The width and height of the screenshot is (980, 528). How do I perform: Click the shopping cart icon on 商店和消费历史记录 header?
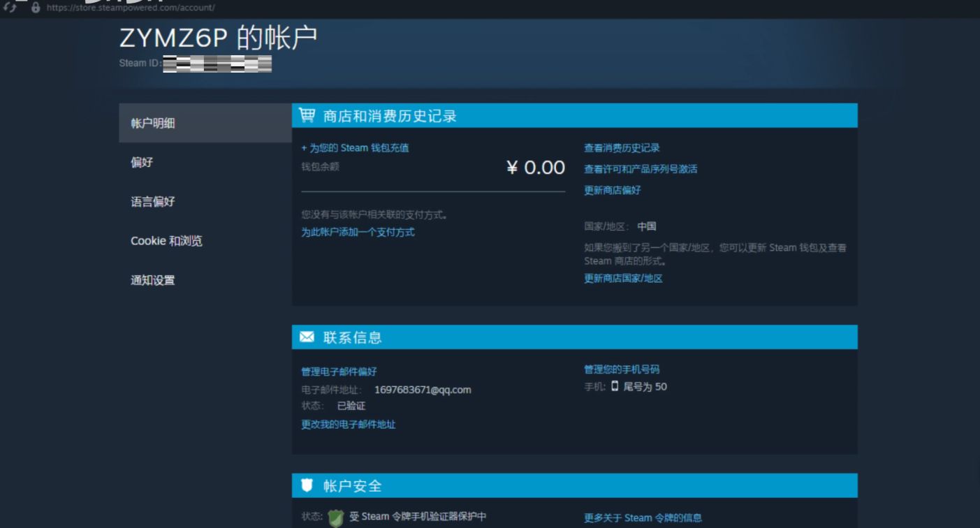click(x=306, y=115)
